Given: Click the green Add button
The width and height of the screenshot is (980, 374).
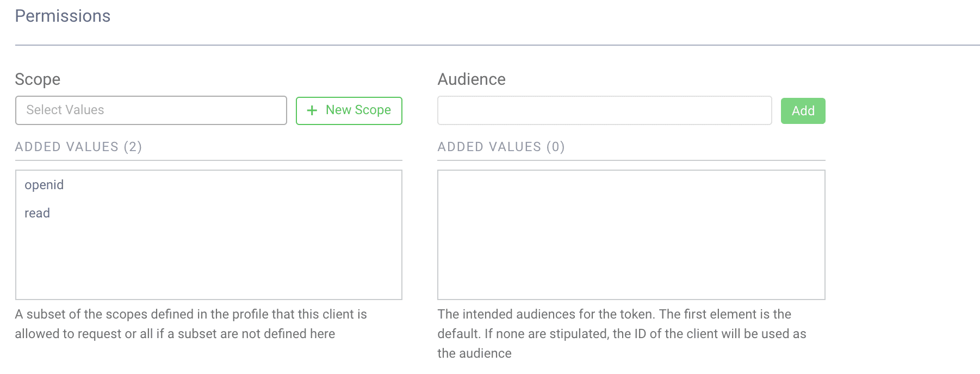Looking at the screenshot, I should (x=803, y=111).
